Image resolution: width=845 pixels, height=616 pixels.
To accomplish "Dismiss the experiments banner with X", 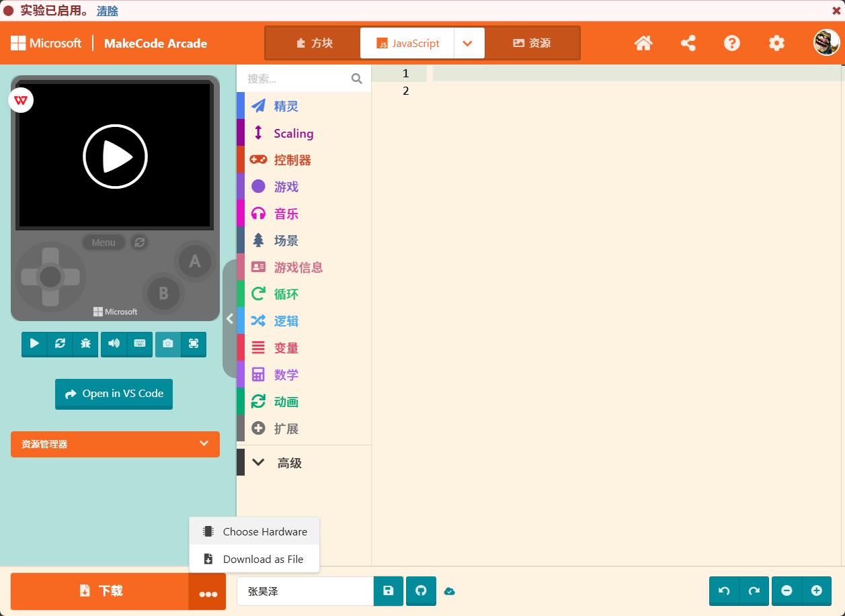I will point(836,11).
